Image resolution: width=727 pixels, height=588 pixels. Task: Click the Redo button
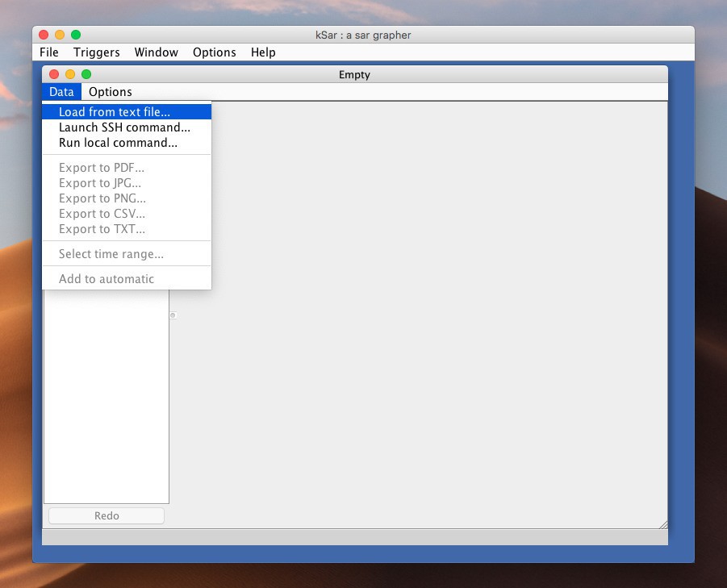(107, 515)
